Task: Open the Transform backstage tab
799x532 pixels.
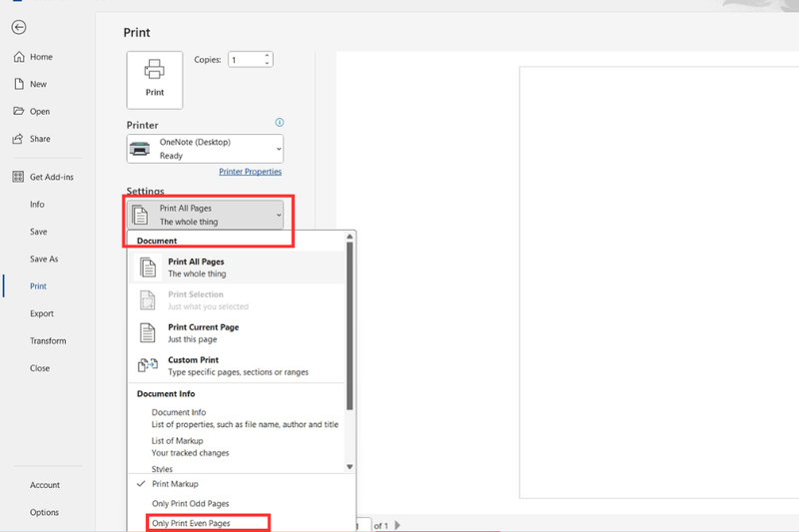Action: [48, 340]
